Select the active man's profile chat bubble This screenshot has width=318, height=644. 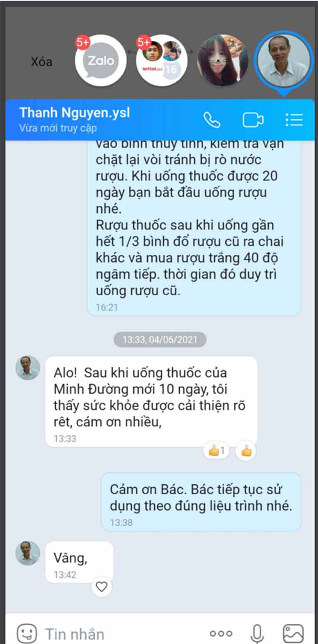point(284,61)
